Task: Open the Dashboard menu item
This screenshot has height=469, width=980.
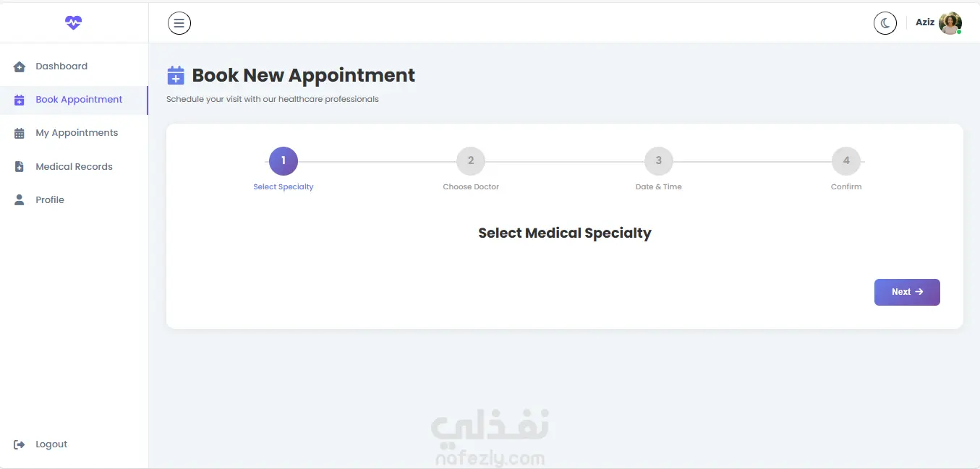Action: [x=61, y=66]
